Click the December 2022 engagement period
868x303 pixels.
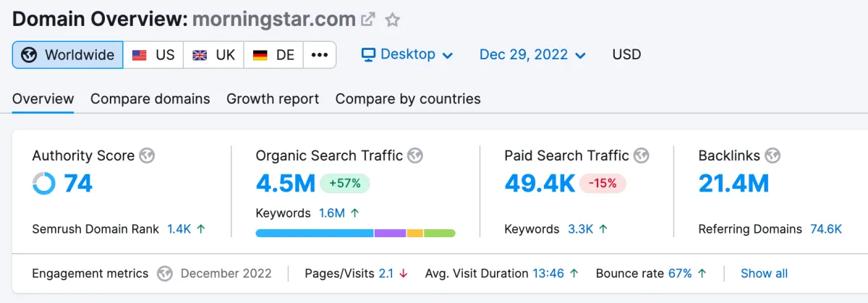tap(226, 274)
